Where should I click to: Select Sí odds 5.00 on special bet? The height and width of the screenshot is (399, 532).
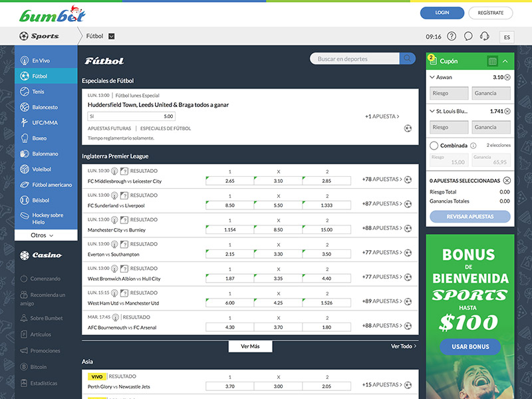(131, 116)
